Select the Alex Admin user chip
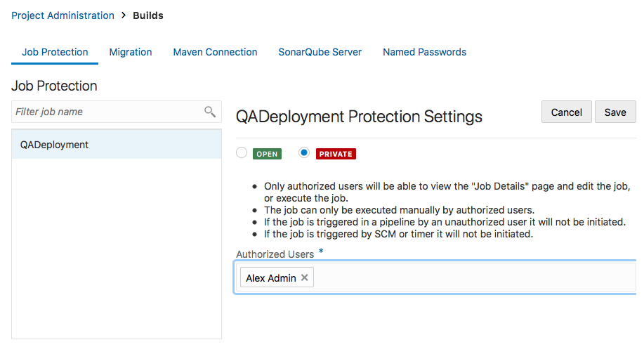 click(270, 278)
